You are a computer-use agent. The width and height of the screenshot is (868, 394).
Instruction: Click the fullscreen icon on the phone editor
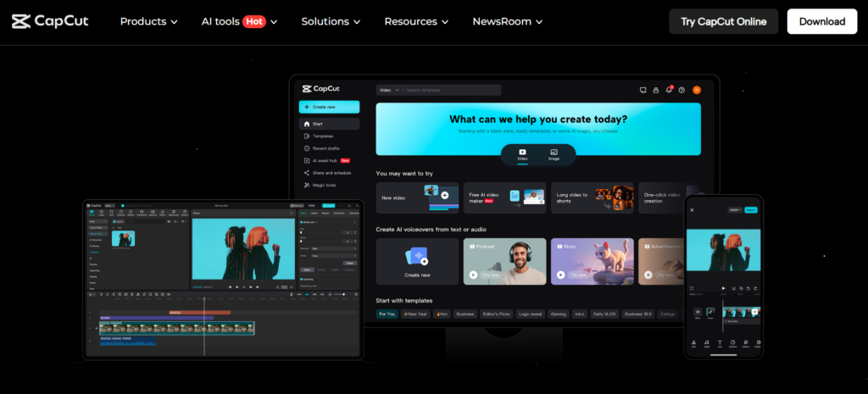[692, 288]
